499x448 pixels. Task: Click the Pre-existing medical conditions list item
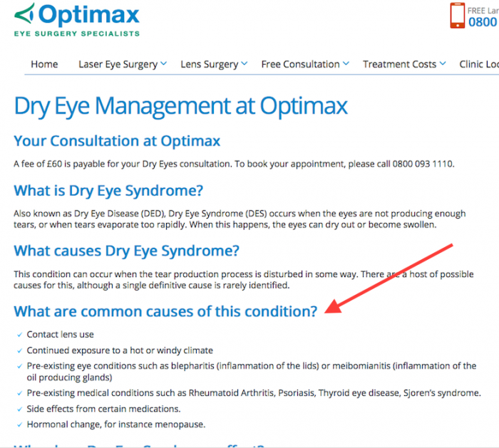(254, 393)
